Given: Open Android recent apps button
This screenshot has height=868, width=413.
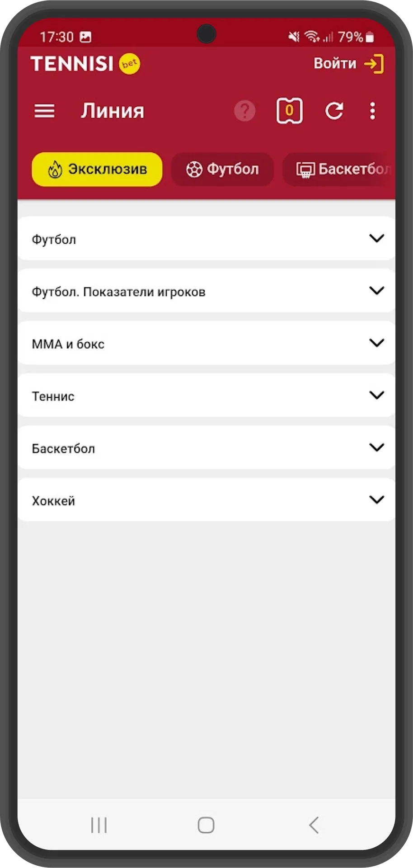Looking at the screenshot, I should coord(99,825).
